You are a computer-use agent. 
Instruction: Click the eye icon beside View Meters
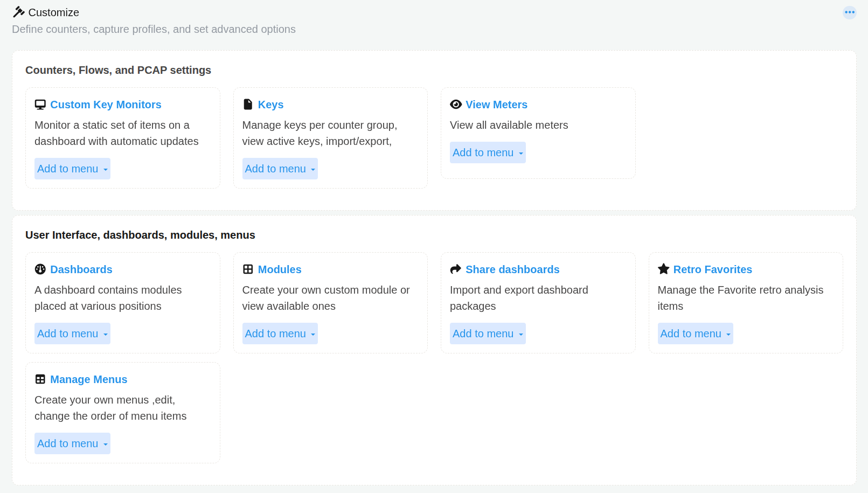456,105
